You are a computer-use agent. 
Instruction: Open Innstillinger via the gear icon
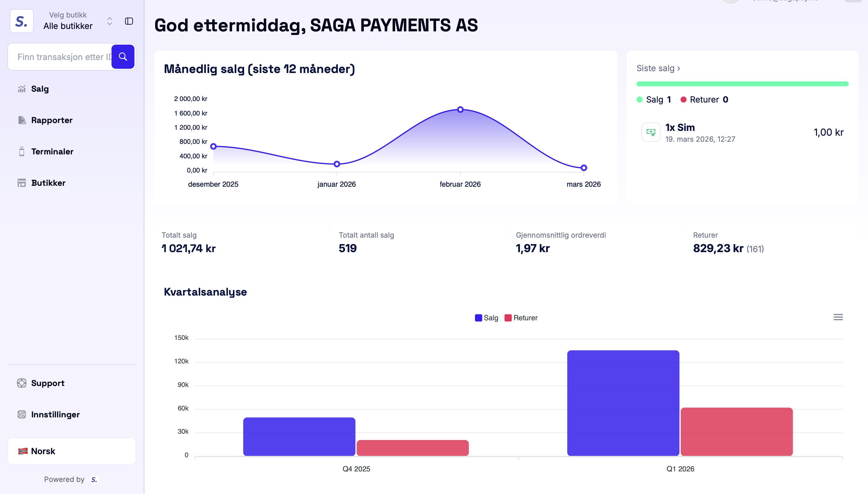coord(22,414)
